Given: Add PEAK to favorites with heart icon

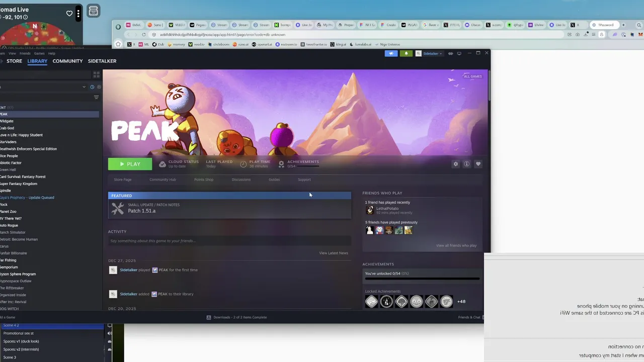Looking at the screenshot, I should click(x=478, y=164).
